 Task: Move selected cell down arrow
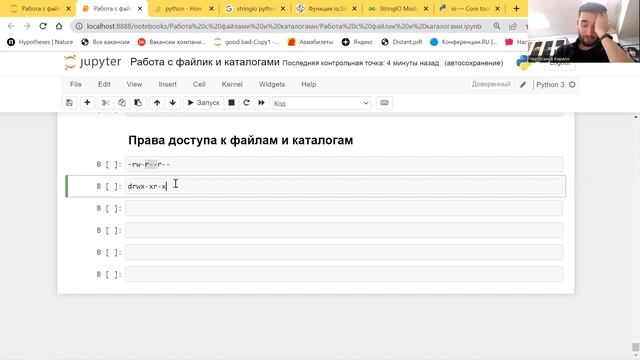[x=173, y=103]
